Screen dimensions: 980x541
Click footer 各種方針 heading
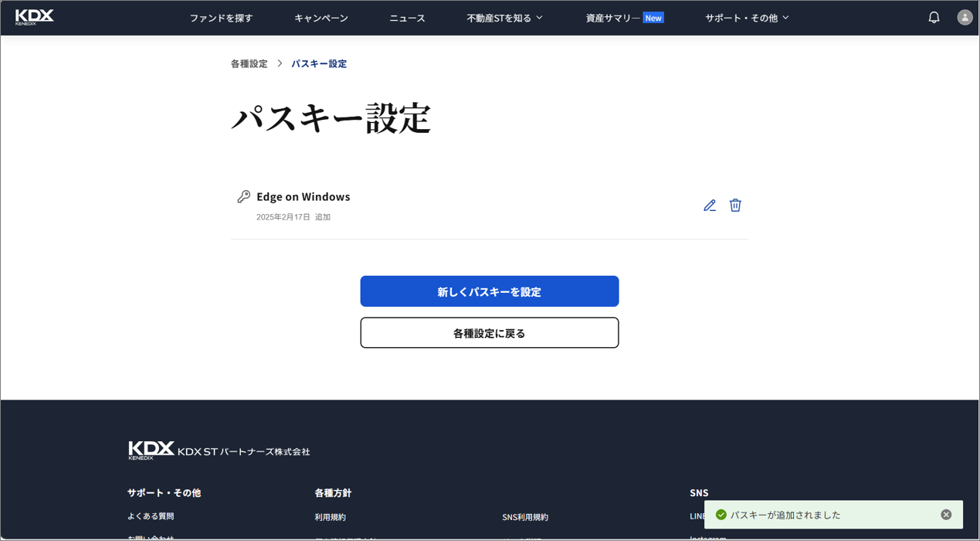(333, 492)
